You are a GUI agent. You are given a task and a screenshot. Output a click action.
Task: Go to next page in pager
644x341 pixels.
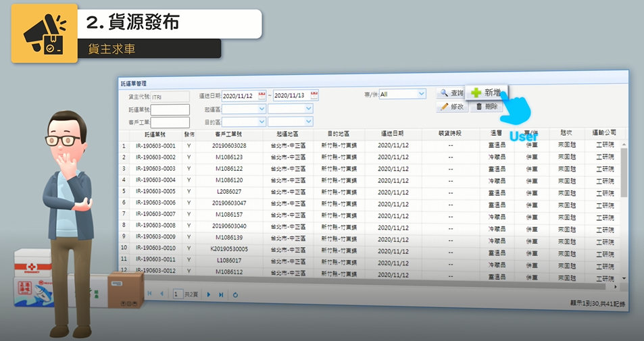[x=209, y=294]
